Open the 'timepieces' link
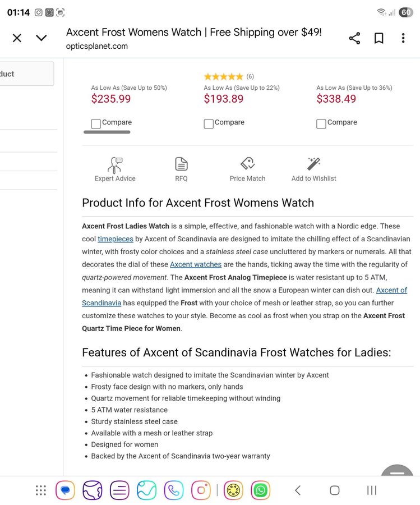The width and height of the screenshot is (420, 505). coord(115,239)
